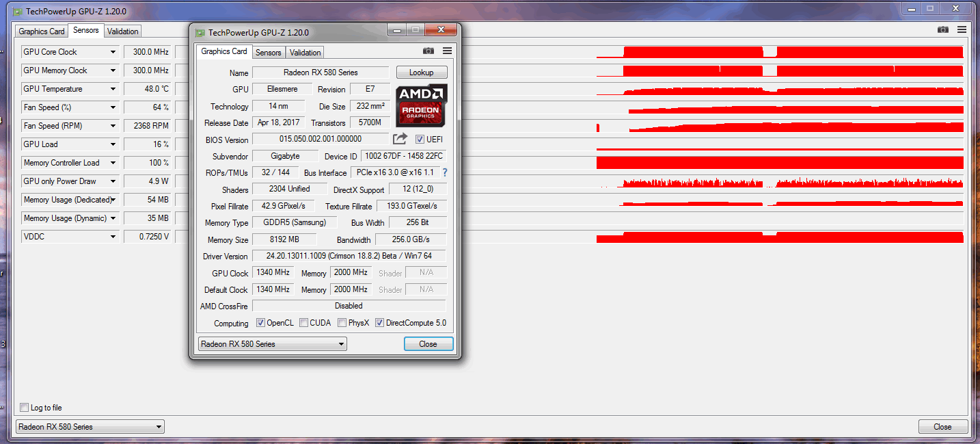Screen dimensions: 980x444
Task: Click the GPU only Power Draw value 4.9 W
Action: point(147,181)
